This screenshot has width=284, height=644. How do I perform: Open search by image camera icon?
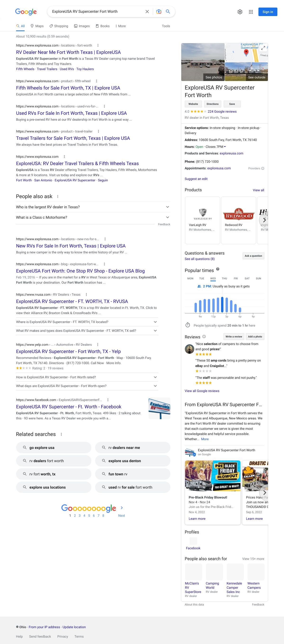(159, 12)
